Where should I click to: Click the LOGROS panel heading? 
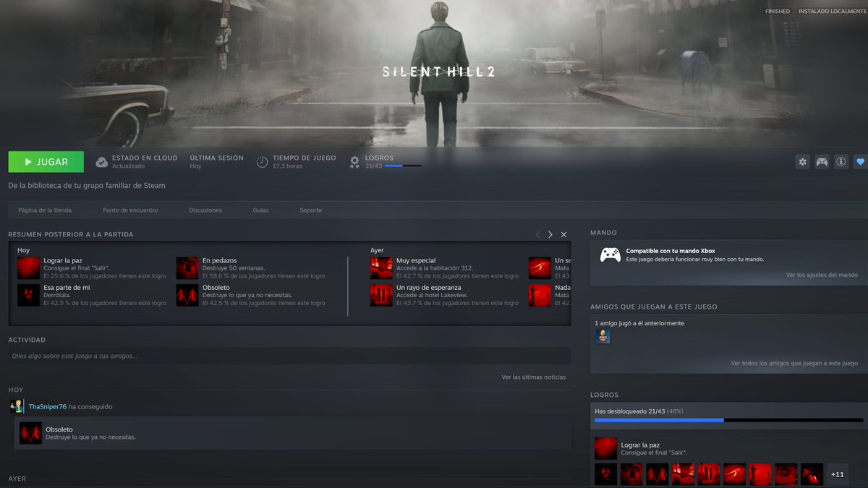point(604,395)
